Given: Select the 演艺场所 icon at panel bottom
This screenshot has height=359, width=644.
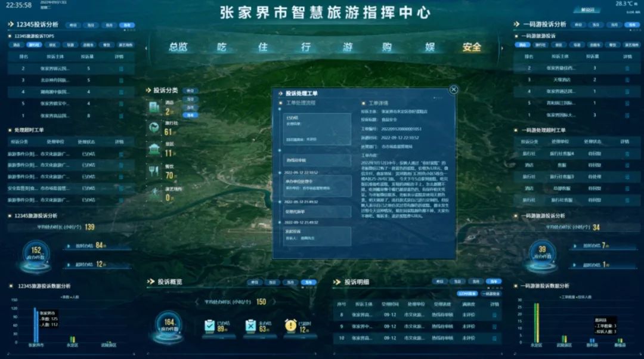Looking at the screenshot, I should click(x=154, y=191).
